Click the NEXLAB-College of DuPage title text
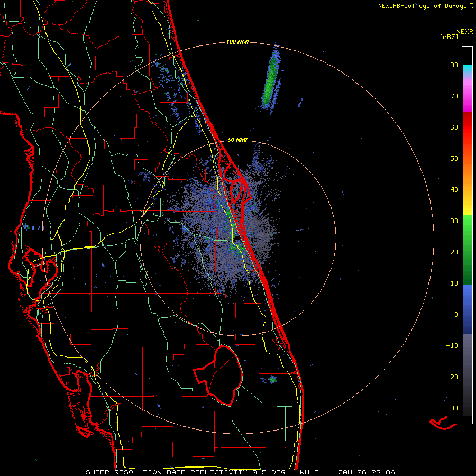This screenshot has width=476, height=476. click(x=423, y=6)
